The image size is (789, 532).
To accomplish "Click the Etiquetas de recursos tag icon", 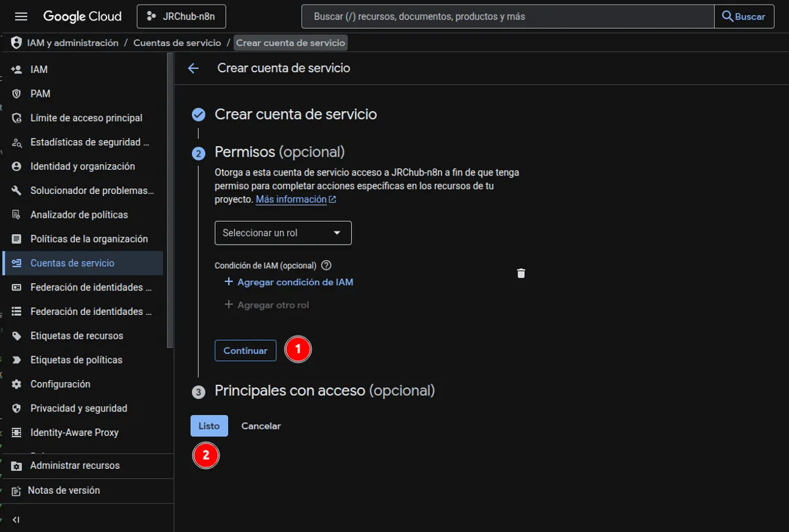I will (x=17, y=336).
